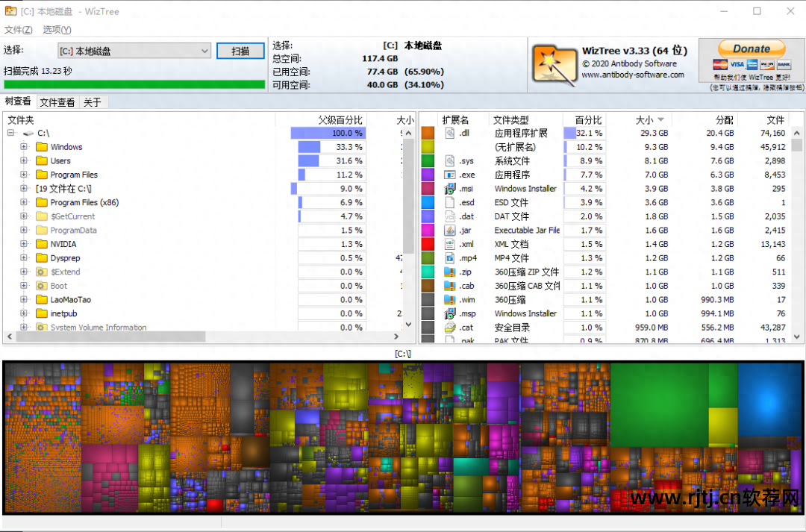The width and height of the screenshot is (806, 532).
Task: Click the Windows folder icon
Action: point(42,147)
